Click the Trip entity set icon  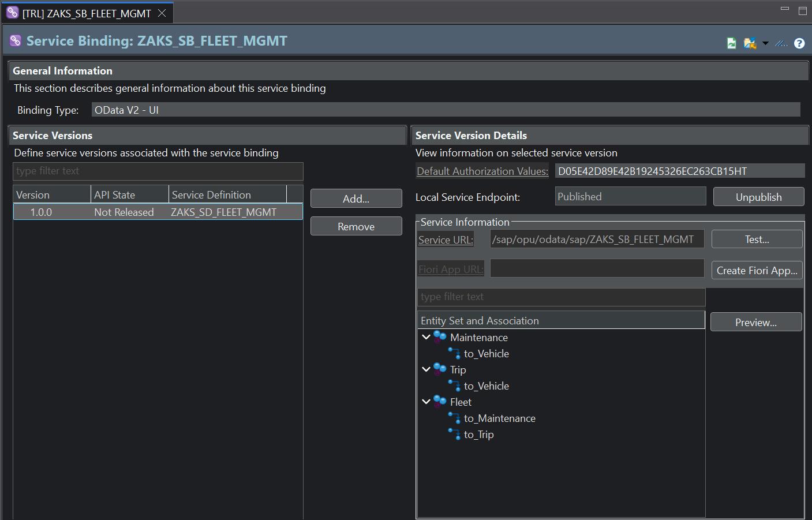tap(440, 369)
